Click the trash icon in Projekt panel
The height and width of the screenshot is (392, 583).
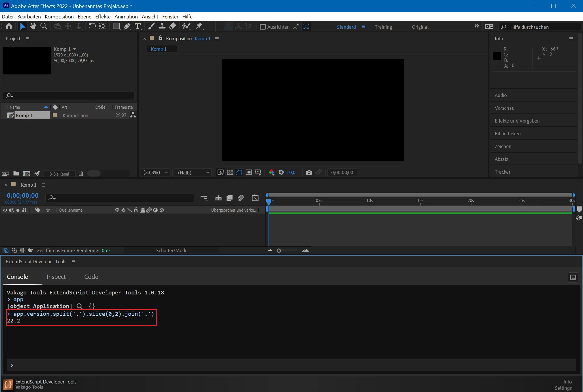81,174
